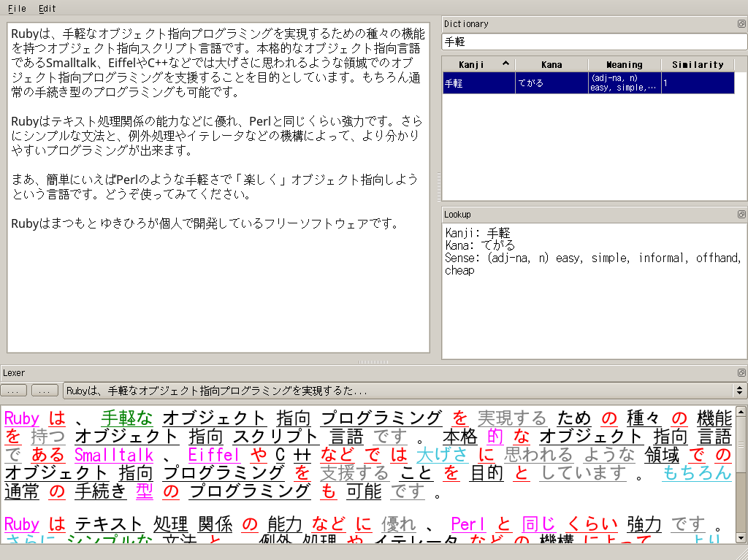Viewport: 748px width, 560px height.
Task: Sort results by the Similarity column header
Action: coord(698,64)
